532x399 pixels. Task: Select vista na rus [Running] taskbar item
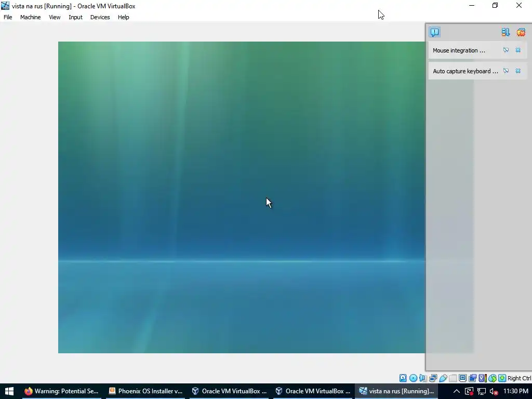point(396,391)
